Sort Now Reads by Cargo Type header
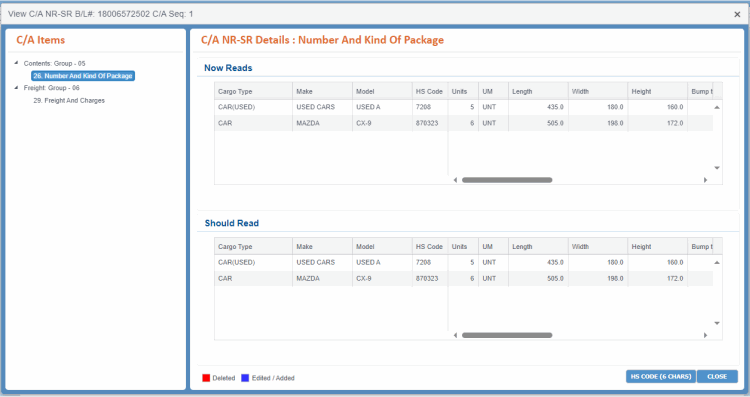750x397 pixels. tap(254, 91)
